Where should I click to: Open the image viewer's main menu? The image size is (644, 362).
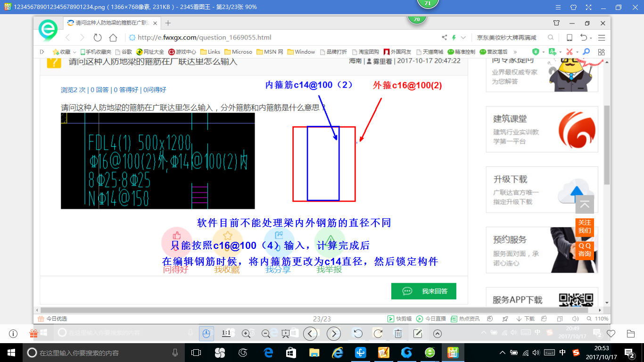pos(558,8)
